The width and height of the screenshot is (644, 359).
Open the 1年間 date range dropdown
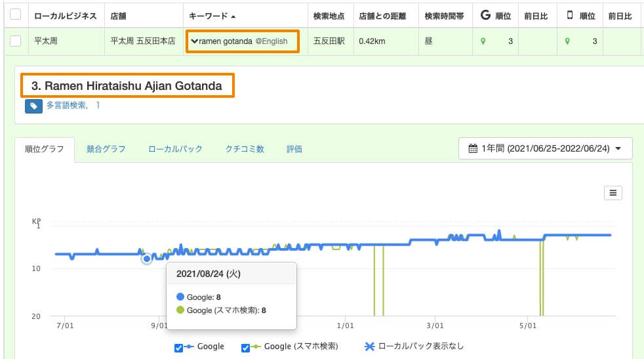[x=545, y=148]
